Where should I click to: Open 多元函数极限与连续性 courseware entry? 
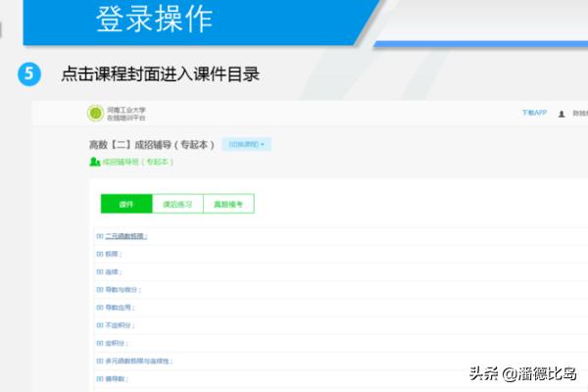(x=139, y=361)
